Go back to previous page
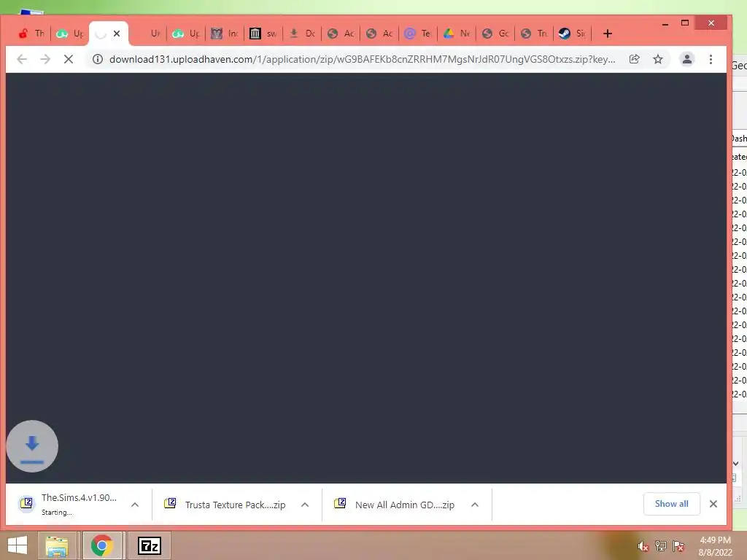The image size is (747, 560). coord(22,59)
